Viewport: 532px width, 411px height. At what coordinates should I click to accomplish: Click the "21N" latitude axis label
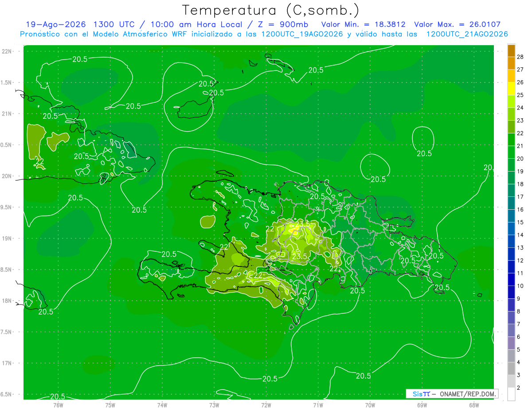[8, 114]
